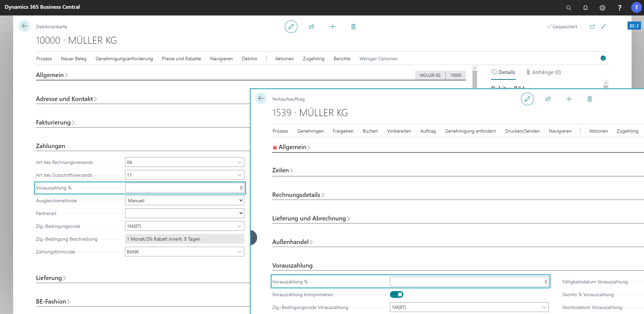Go back using Verkaufsauftrag back arrow

261,99
